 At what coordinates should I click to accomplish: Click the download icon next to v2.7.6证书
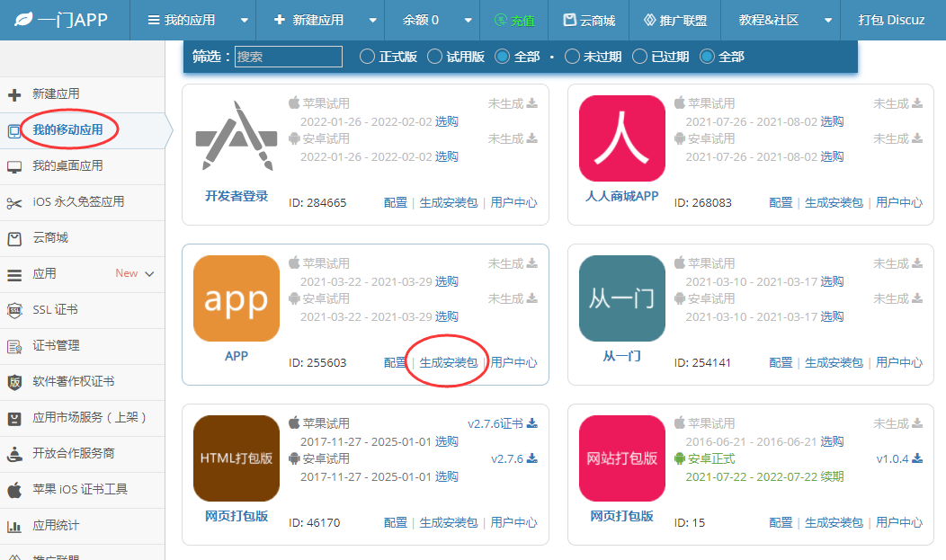click(532, 423)
